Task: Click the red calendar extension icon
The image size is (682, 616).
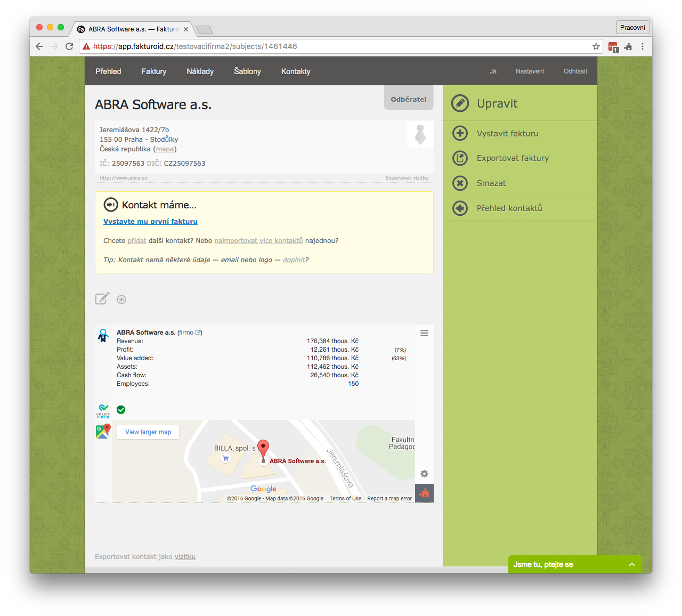Action: click(x=613, y=47)
